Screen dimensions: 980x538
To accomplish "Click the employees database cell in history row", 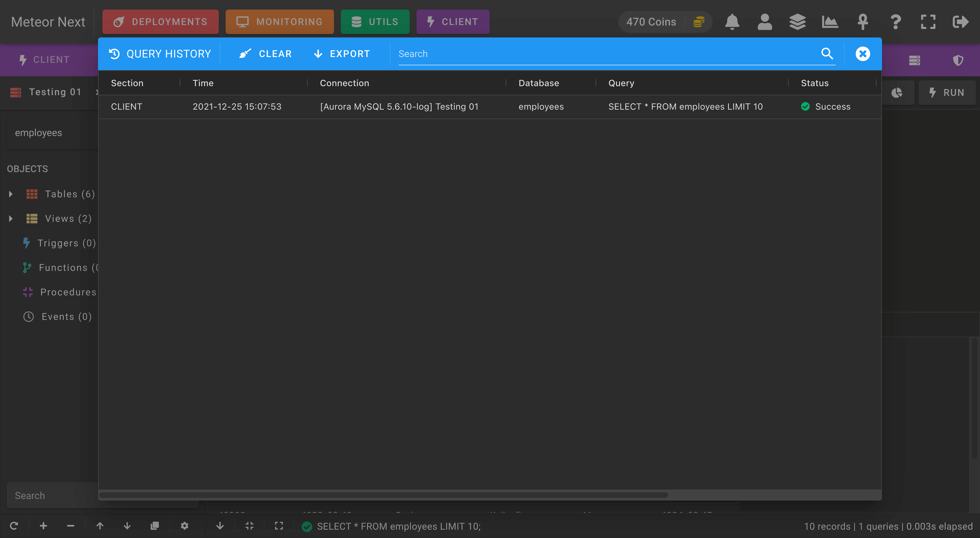I will coord(541,107).
